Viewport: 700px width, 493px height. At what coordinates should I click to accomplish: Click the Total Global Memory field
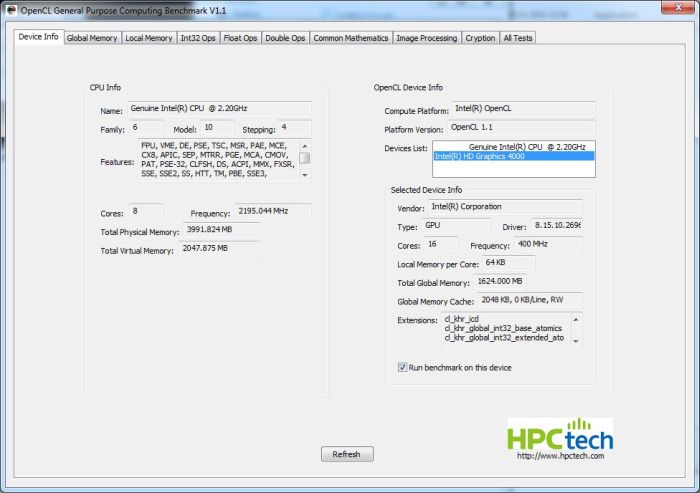coord(500,281)
